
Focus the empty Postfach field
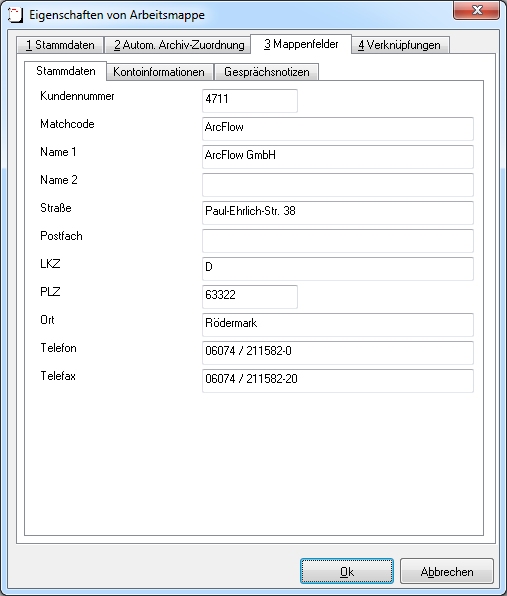click(337, 241)
